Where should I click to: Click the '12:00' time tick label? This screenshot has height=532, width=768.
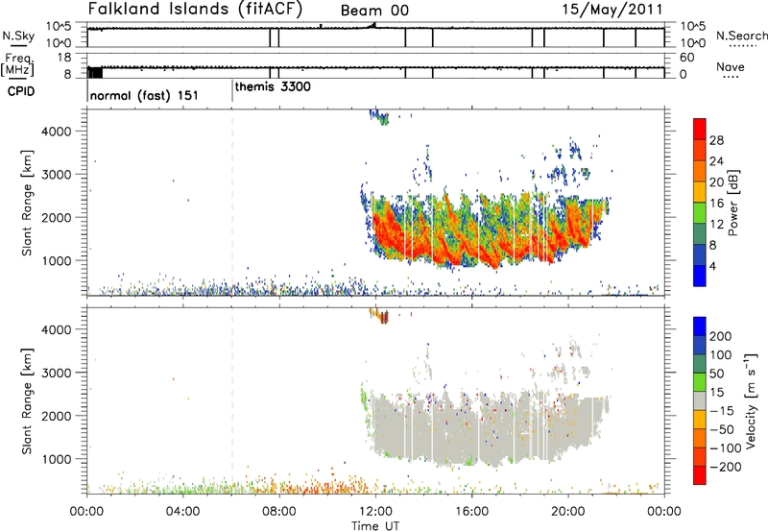point(375,512)
